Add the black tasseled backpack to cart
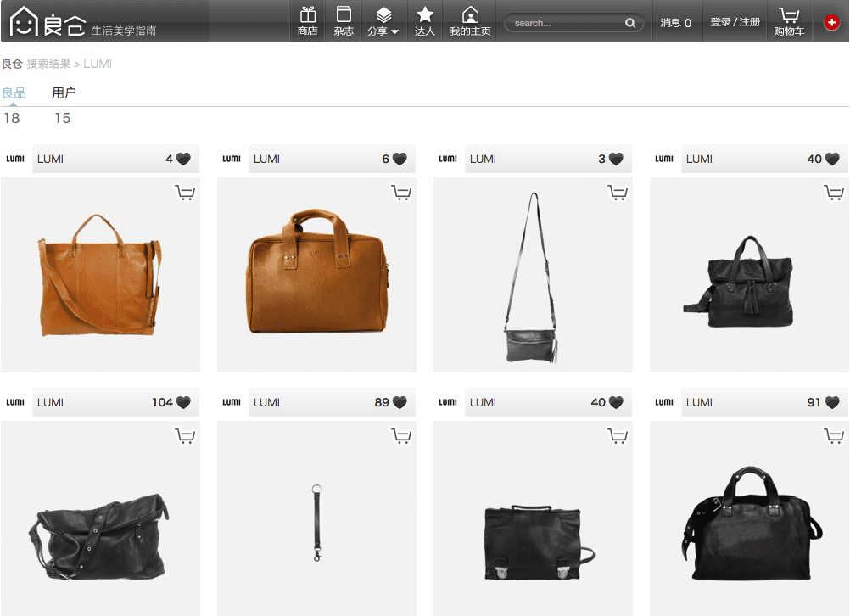850x616 pixels. (x=834, y=193)
